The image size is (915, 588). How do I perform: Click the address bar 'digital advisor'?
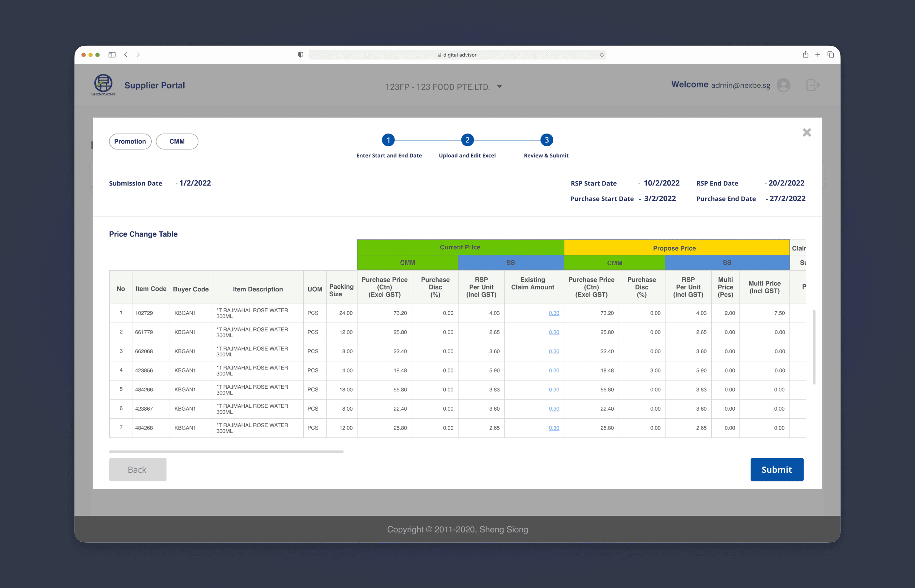tap(457, 55)
